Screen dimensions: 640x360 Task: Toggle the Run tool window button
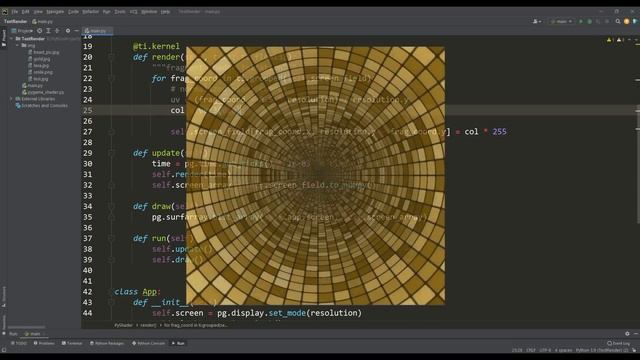(x=178, y=343)
